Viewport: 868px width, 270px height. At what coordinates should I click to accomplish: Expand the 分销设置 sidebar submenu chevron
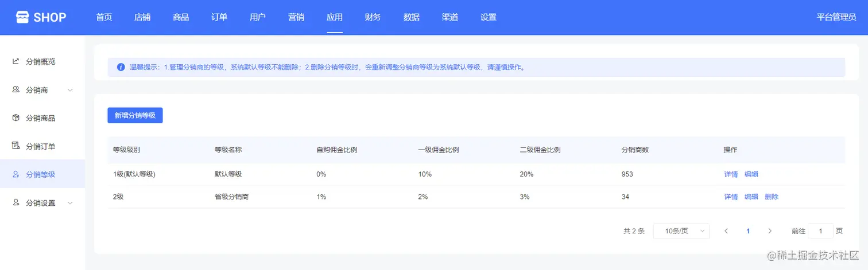[70, 203]
